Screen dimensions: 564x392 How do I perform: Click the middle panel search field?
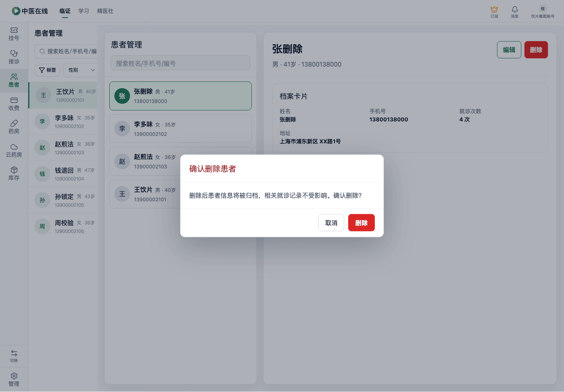[x=181, y=63]
